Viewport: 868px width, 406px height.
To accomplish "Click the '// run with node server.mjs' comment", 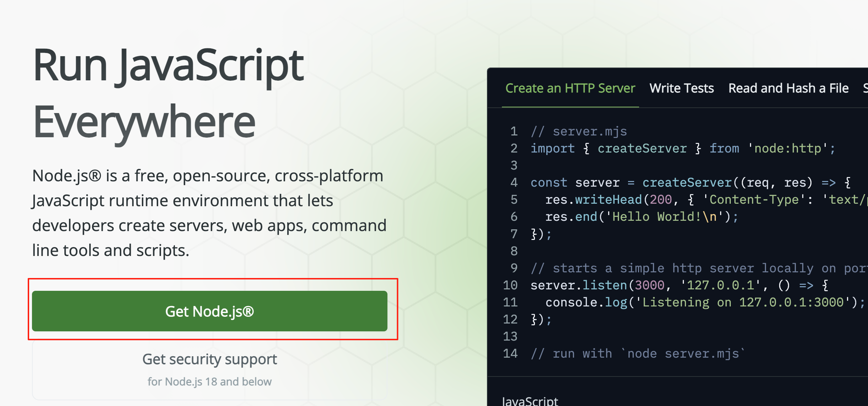I will pyautogui.click(x=638, y=353).
